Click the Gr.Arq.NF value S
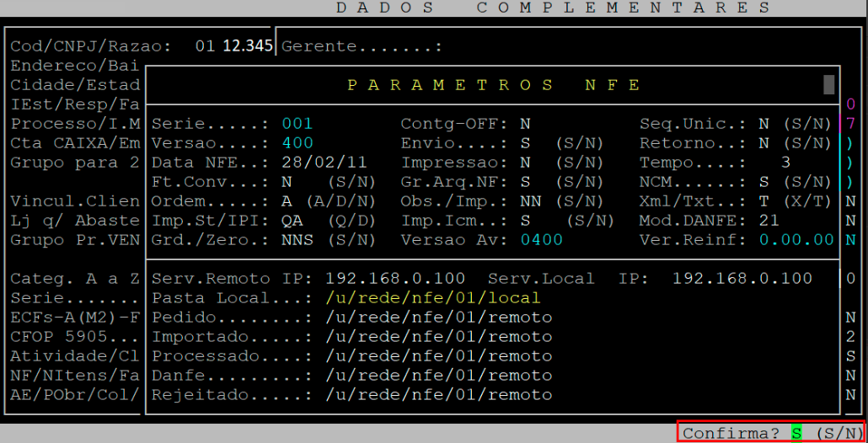 pyautogui.click(x=525, y=182)
